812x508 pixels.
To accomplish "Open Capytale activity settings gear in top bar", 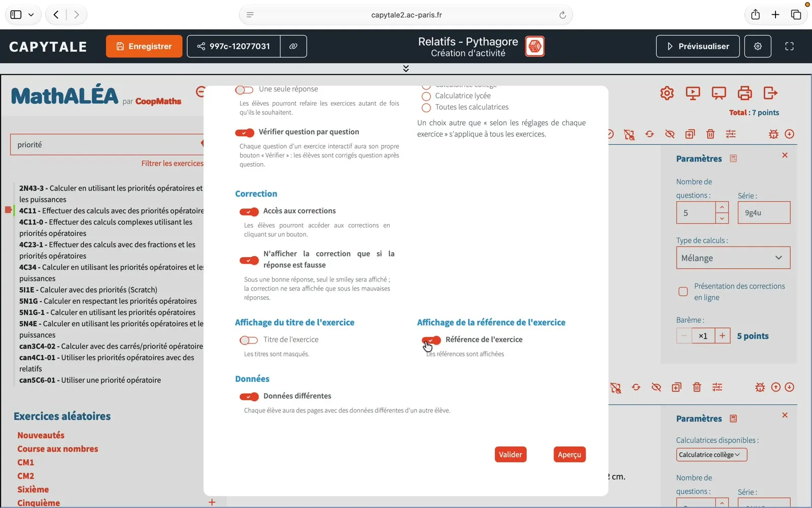I will coord(758,46).
